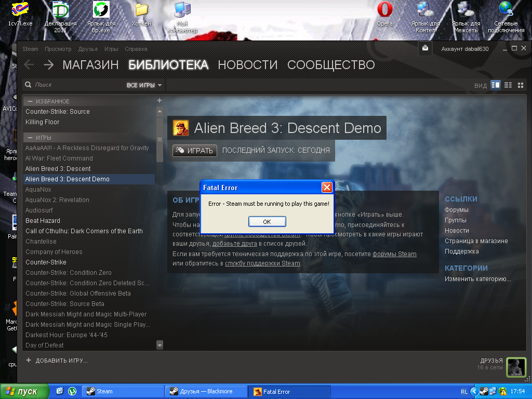Image resolution: width=532 pixels, height=399 pixels.
Task: Click OK in the Fatal Error dialog
Action: click(267, 221)
